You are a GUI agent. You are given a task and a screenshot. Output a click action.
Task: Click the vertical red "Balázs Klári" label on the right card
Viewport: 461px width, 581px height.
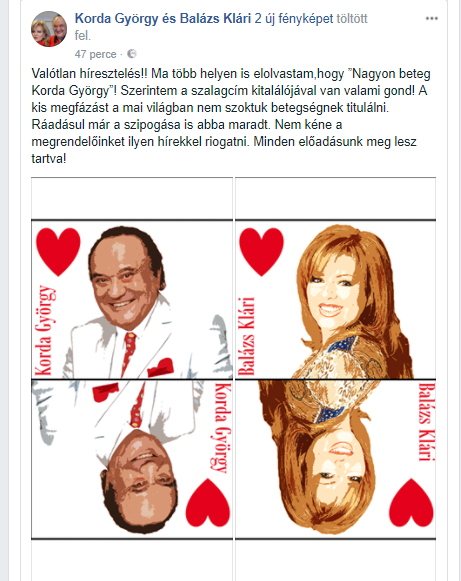tap(246, 336)
